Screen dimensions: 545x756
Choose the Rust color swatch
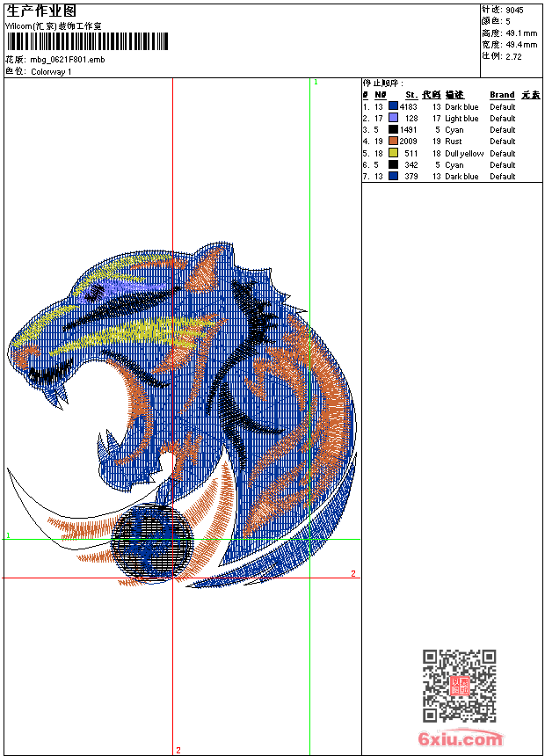[x=393, y=141]
